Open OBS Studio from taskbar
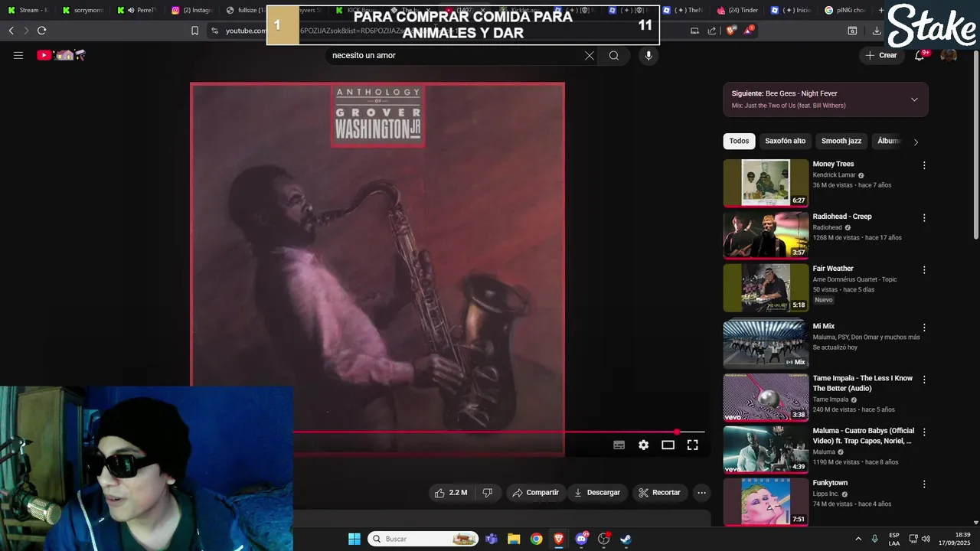 [603, 539]
